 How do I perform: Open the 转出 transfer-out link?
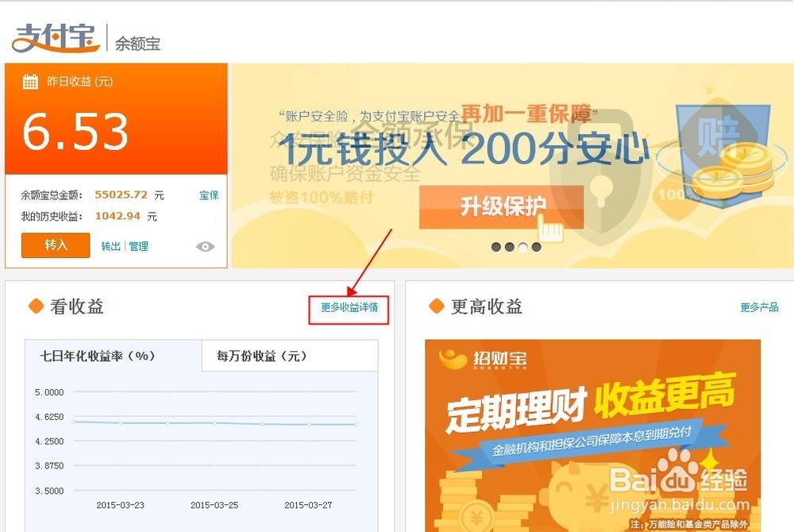point(111,246)
